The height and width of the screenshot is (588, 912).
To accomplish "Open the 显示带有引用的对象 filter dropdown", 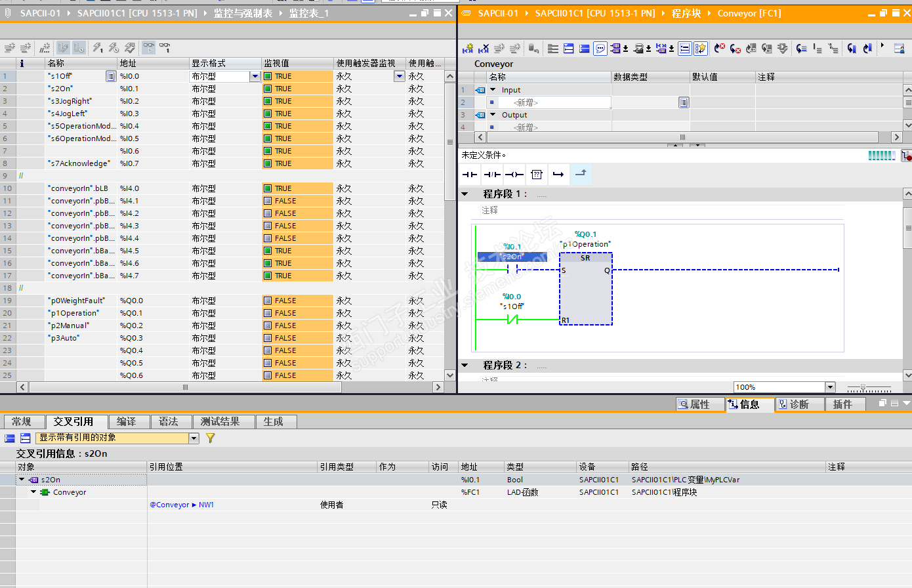I will [x=194, y=438].
